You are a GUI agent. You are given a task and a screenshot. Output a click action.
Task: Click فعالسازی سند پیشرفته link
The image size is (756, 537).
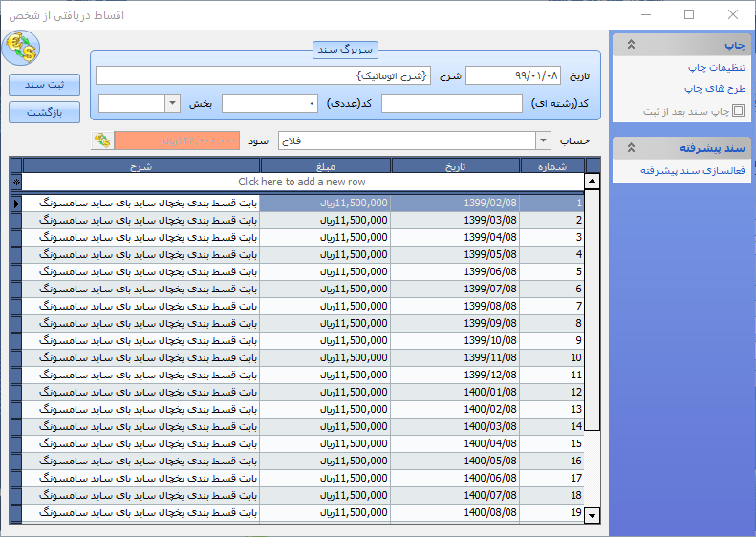(x=693, y=170)
